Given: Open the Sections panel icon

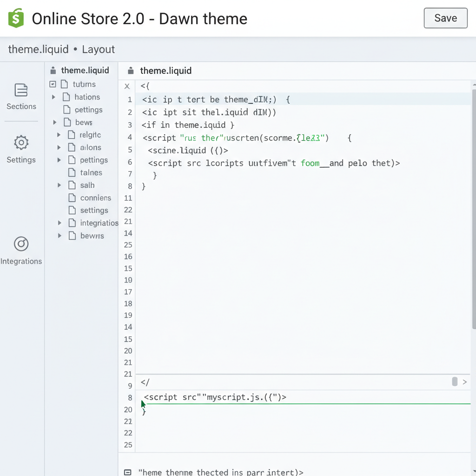Looking at the screenshot, I should pos(21,90).
